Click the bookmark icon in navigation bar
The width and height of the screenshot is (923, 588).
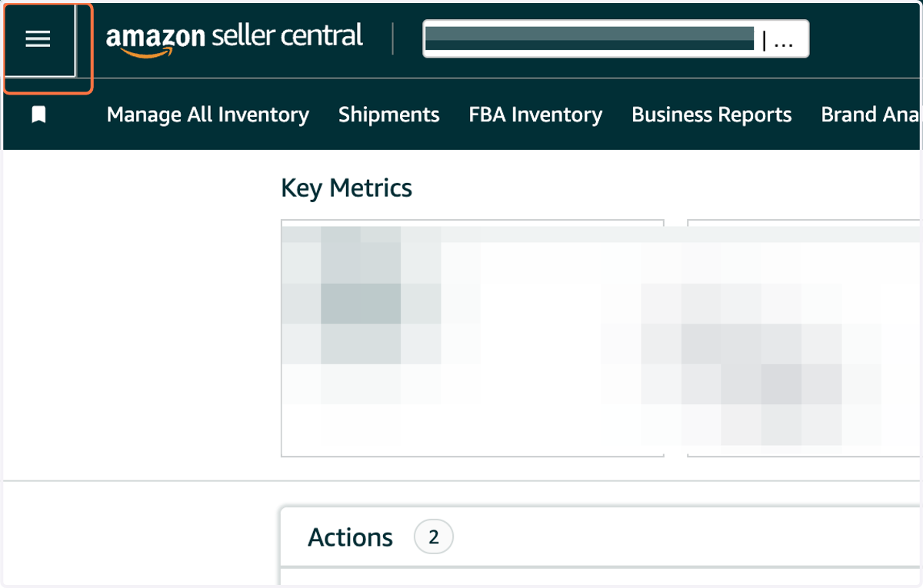(x=38, y=115)
